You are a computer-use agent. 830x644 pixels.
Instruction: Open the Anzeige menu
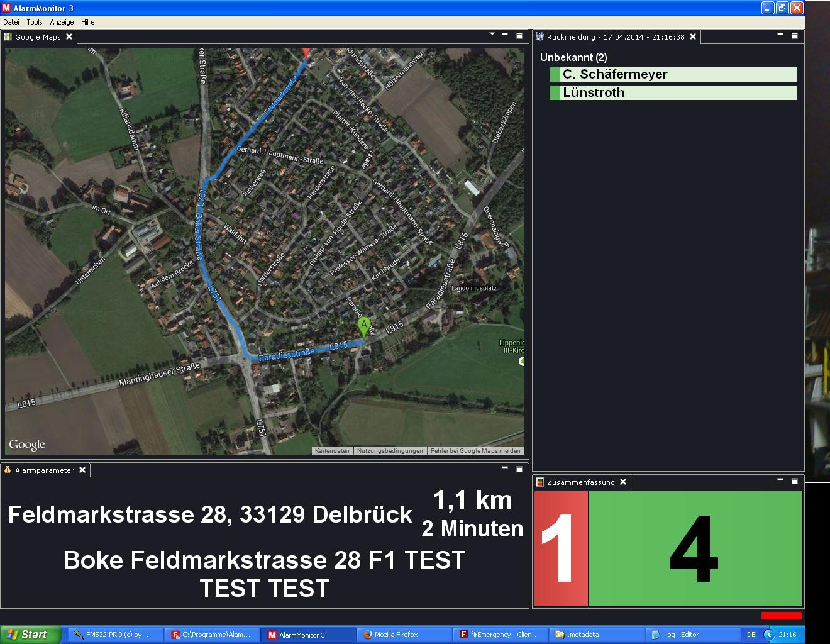[62, 22]
